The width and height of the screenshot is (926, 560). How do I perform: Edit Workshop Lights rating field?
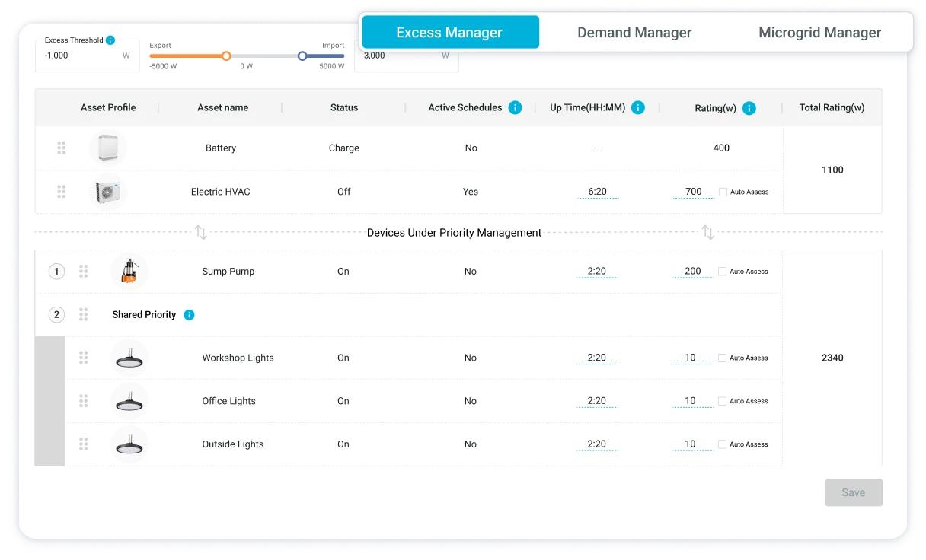point(693,358)
